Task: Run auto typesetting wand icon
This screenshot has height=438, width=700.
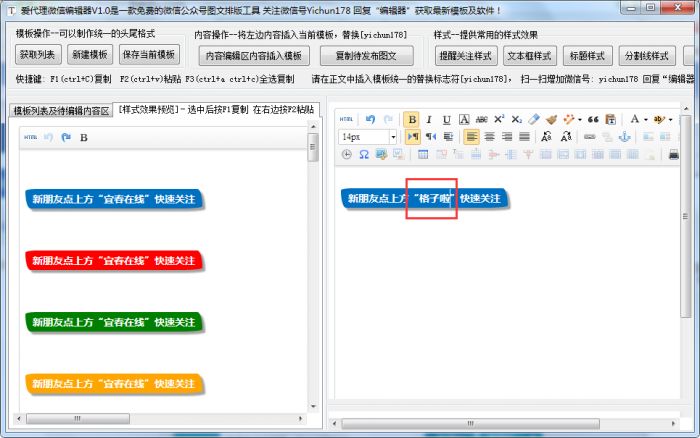Action: coord(569,119)
